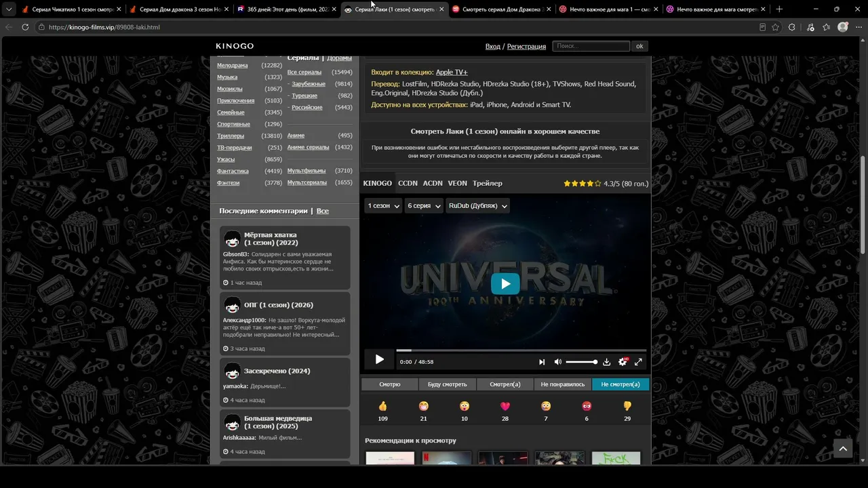Open the Ужасы genre link
The width and height of the screenshot is (868, 488).
click(226, 159)
